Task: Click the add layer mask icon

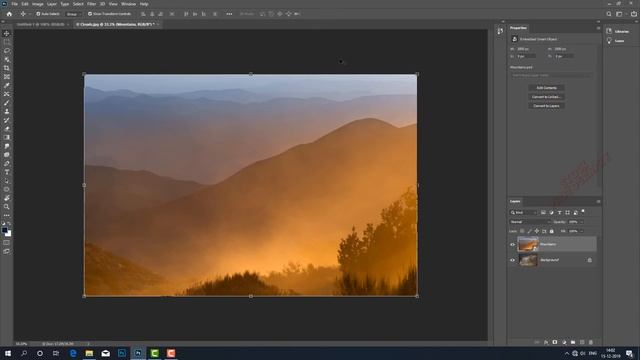Action: pyautogui.click(x=555, y=342)
